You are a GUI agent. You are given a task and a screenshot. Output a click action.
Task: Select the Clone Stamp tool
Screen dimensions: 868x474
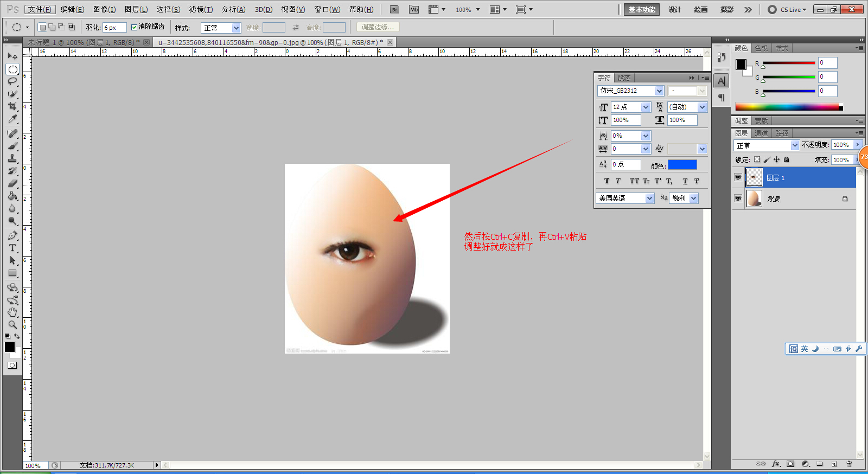[x=12, y=158]
